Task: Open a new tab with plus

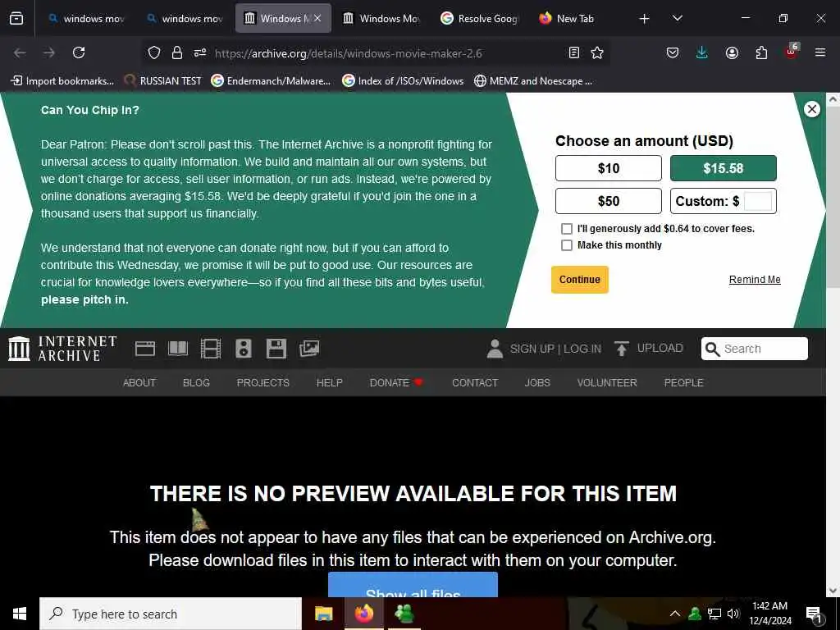Action: coord(644,19)
